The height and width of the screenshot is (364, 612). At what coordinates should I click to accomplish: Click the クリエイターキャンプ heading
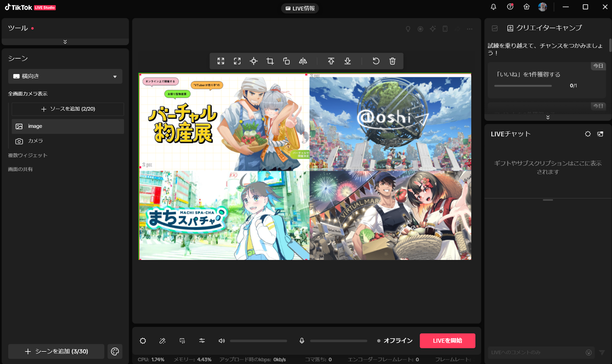(549, 28)
